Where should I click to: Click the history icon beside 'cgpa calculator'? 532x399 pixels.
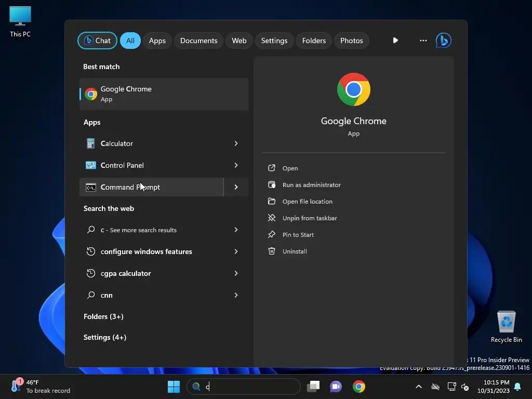tap(90, 273)
